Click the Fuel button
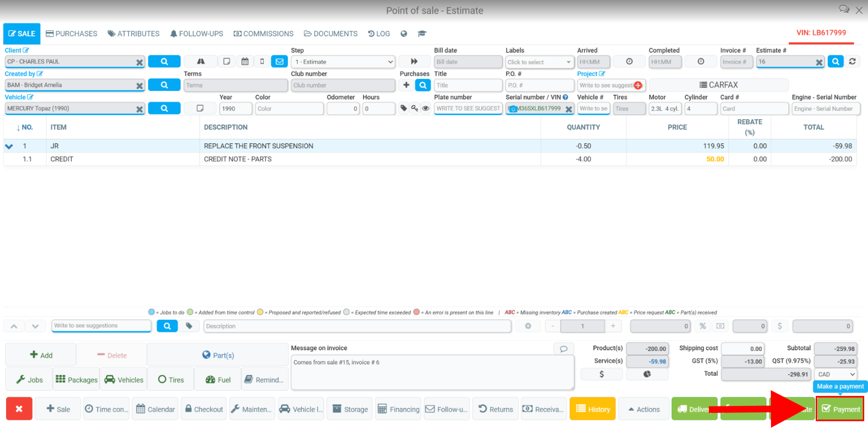Image resolution: width=868 pixels, height=429 pixels. (218, 379)
